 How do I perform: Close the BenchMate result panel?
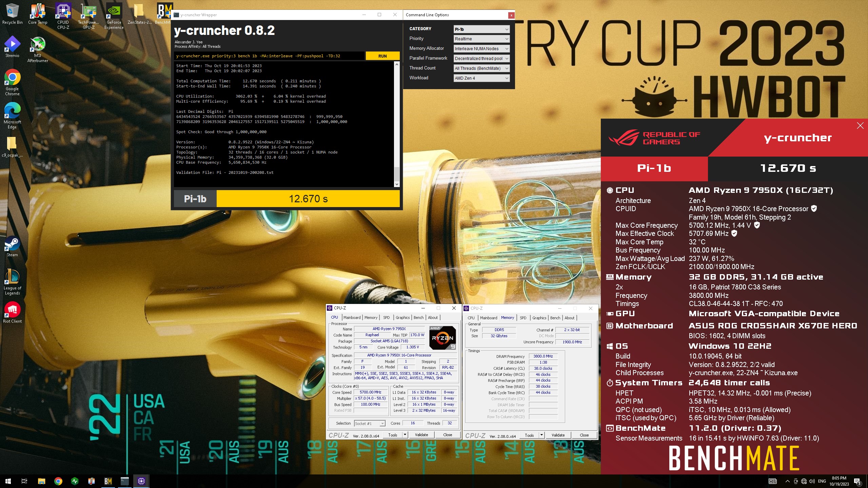860,126
